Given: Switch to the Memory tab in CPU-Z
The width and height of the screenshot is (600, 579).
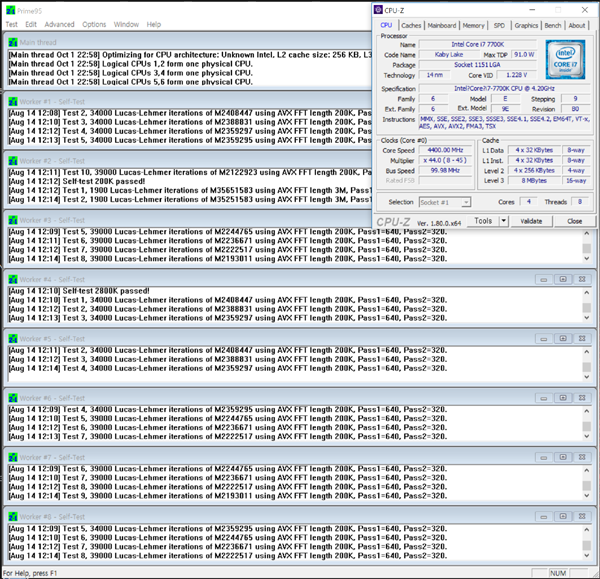Looking at the screenshot, I should point(473,26).
